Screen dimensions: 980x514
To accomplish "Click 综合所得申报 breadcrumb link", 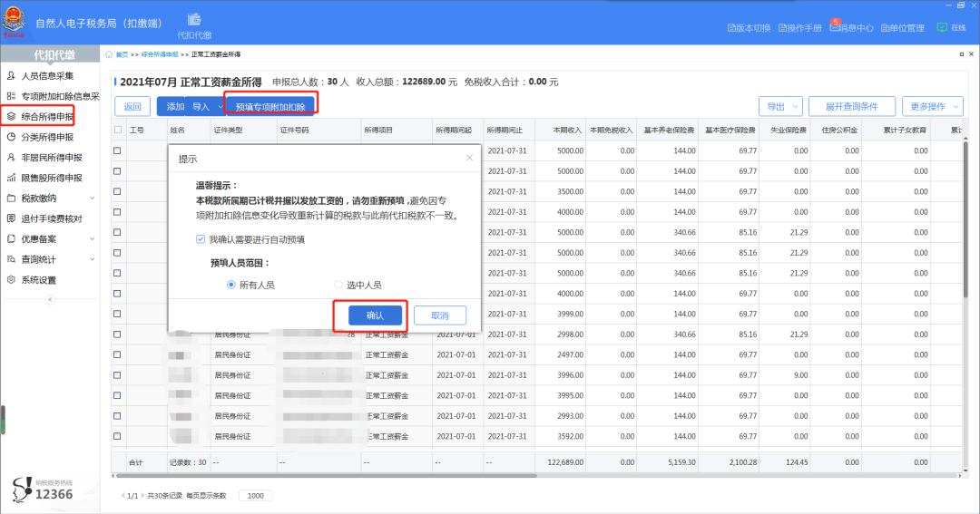I will (x=160, y=54).
